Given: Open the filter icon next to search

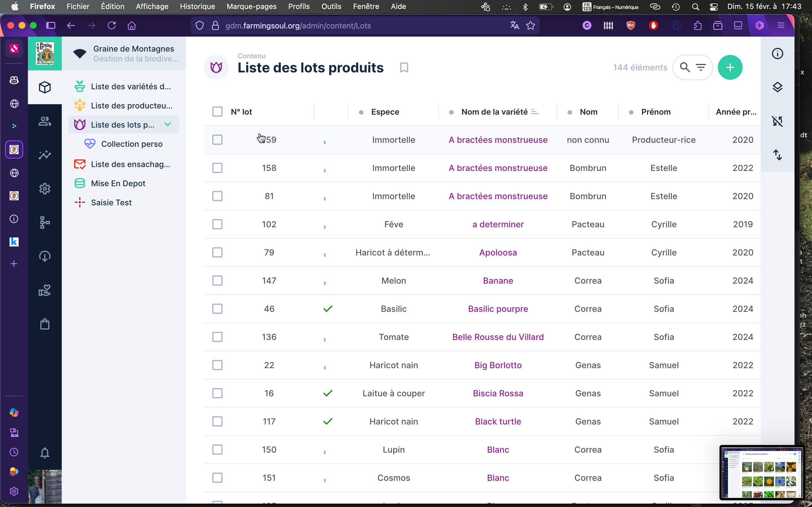Looking at the screenshot, I should pyautogui.click(x=701, y=67).
